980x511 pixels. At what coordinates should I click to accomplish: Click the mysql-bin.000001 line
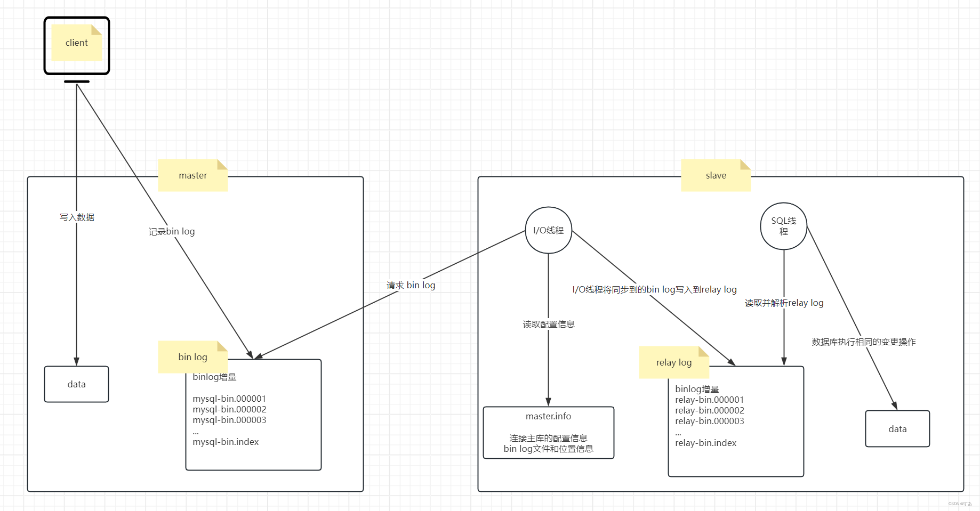(x=229, y=399)
